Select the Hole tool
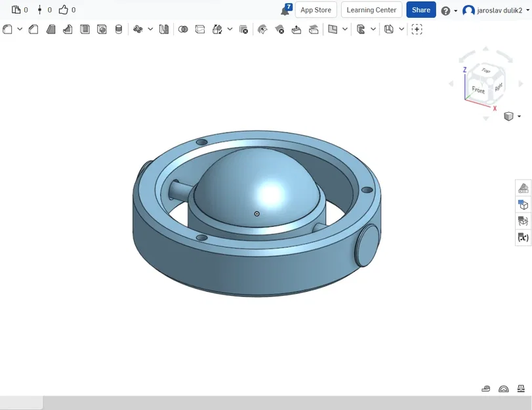532x410 pixels. point(102,30)
